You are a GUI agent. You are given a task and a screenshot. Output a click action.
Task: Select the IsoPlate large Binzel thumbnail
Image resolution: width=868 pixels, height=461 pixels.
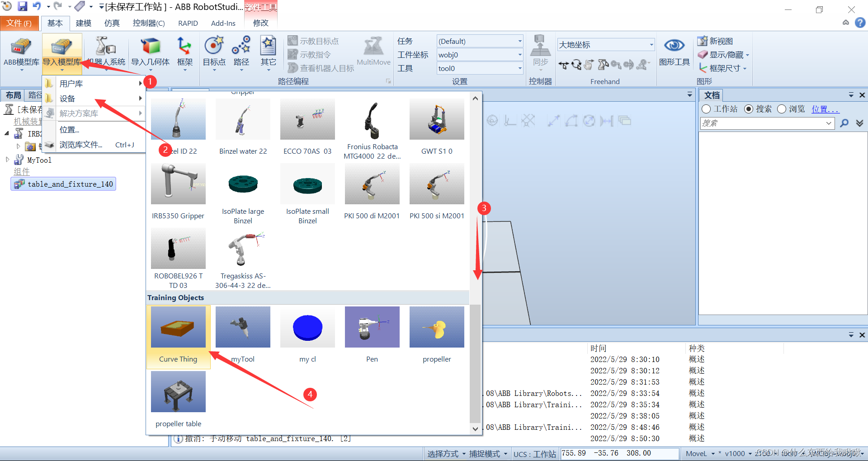click(243, 184)
